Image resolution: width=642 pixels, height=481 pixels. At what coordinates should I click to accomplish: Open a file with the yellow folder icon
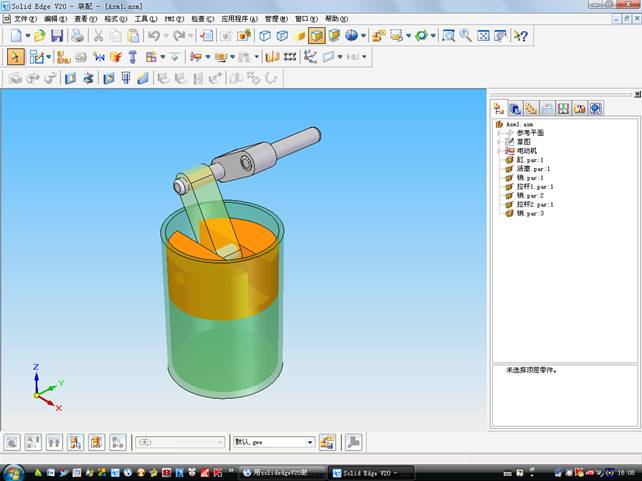(x=40, y=36)
